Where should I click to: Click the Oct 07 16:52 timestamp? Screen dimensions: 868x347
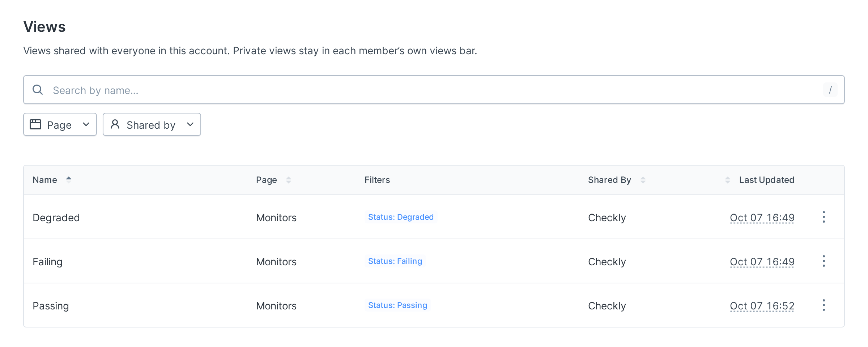762,306
